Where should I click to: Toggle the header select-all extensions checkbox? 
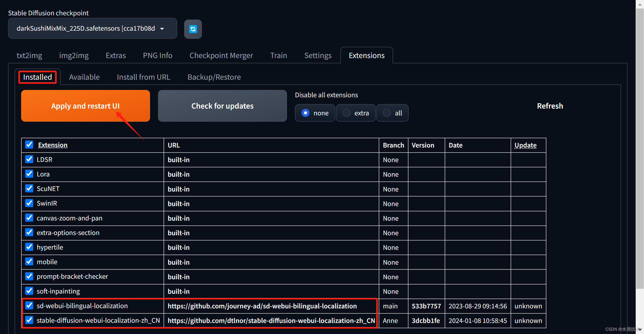(29, 145)
